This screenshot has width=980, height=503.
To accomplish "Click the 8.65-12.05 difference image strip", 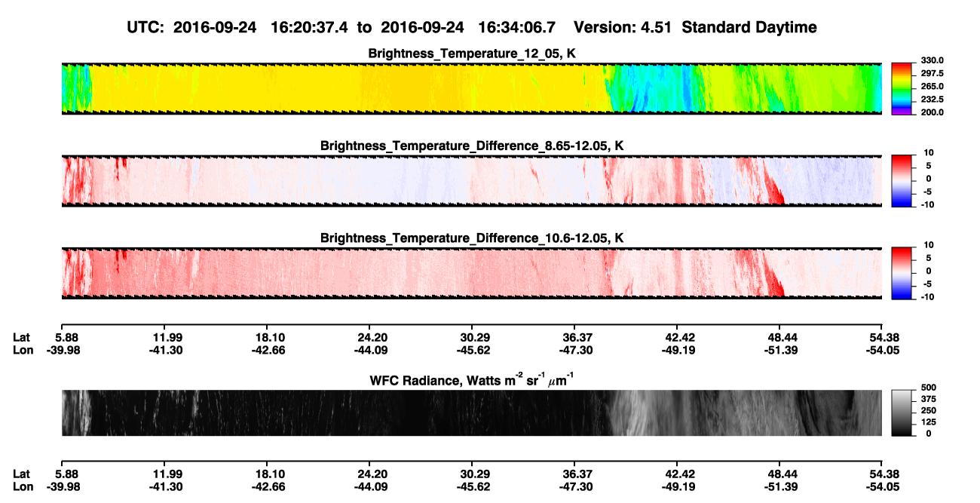I will 471,180.
